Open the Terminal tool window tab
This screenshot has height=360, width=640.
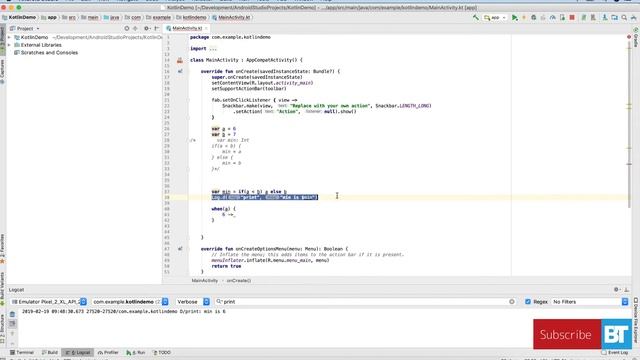(22, 352)
